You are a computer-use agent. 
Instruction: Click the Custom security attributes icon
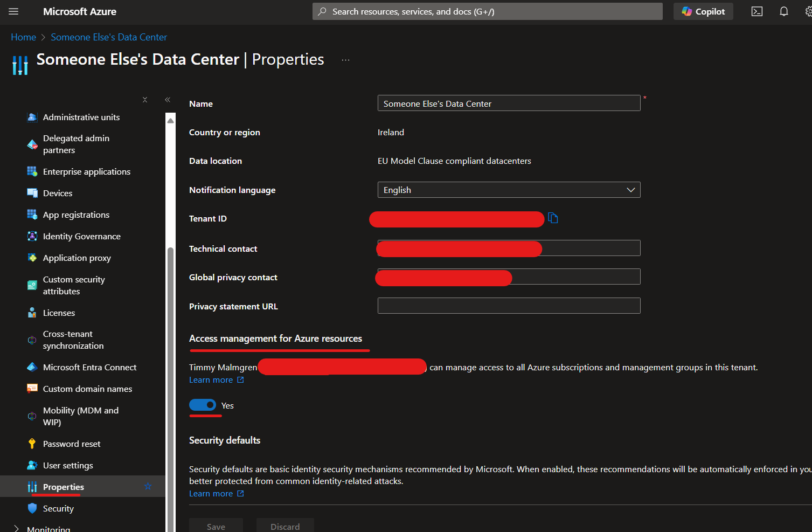(x=32, y=285)
